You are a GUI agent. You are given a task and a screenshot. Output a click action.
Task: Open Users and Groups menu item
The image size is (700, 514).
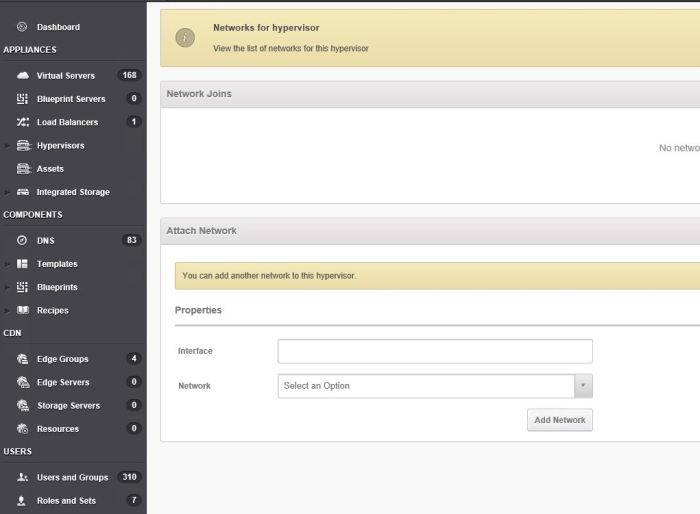[x=72, y=478]
